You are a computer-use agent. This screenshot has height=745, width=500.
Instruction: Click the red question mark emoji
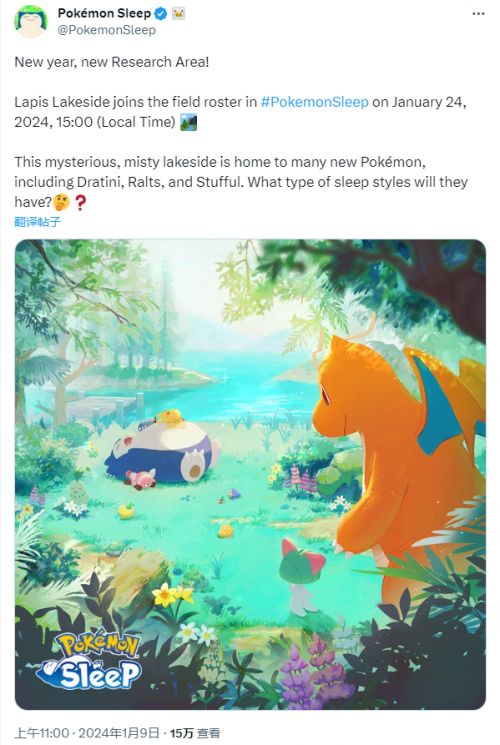(80, 202)
